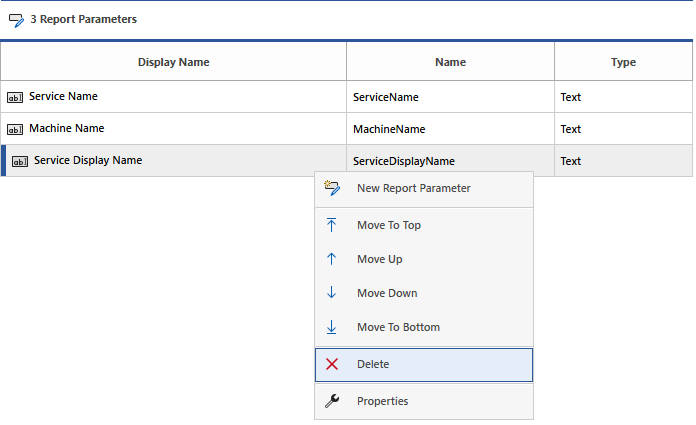Viewport: 696px width, 425px height.
Task: Click the Move Up arrow icon
Action: (332, 259)
